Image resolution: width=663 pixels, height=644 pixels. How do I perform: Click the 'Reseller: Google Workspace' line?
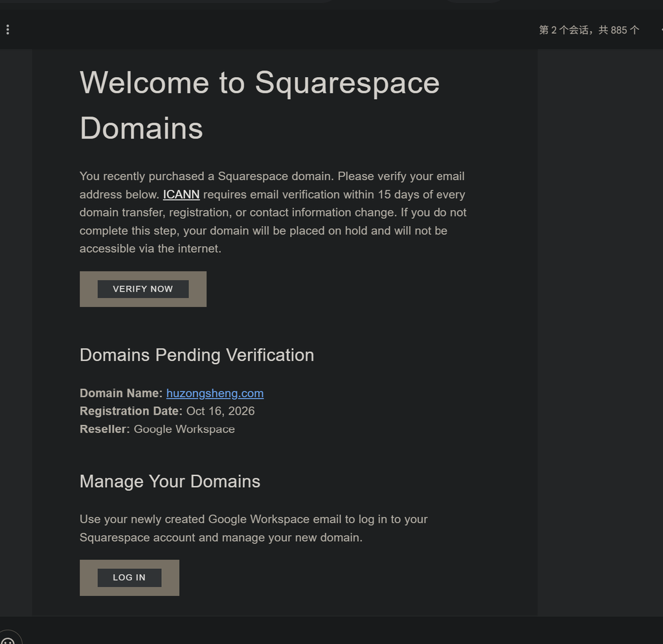[x=157, y=429]
